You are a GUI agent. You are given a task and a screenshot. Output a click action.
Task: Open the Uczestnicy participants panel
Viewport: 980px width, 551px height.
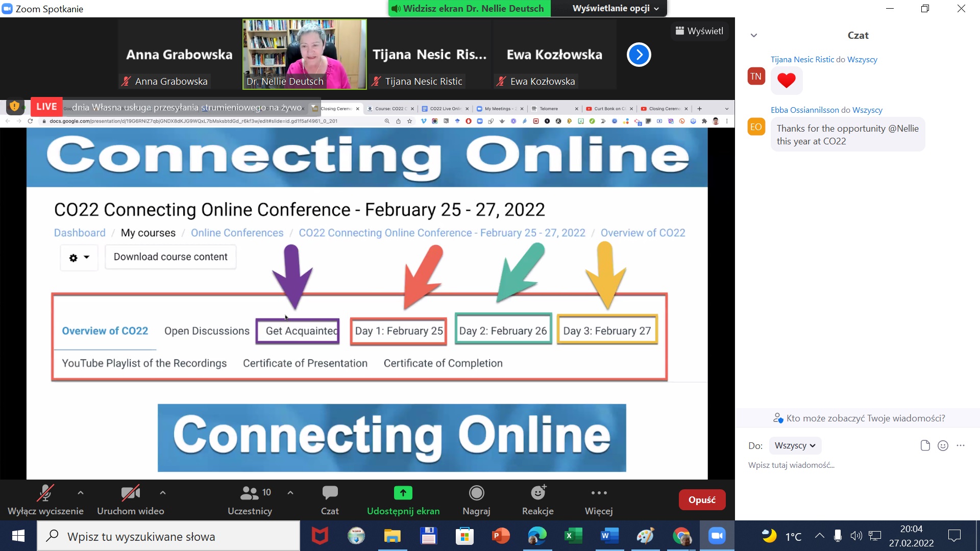[250, 500]
